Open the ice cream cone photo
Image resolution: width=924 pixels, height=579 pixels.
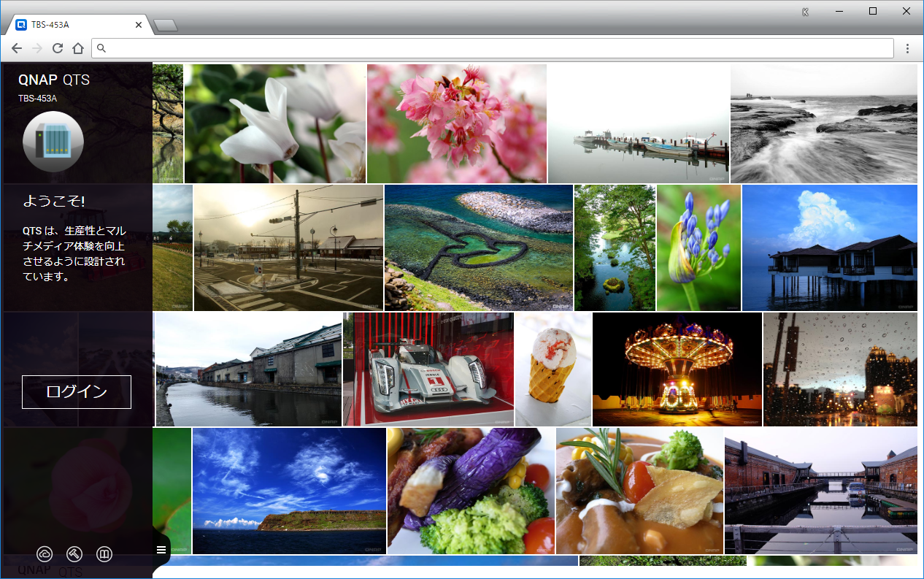point(553,369)
